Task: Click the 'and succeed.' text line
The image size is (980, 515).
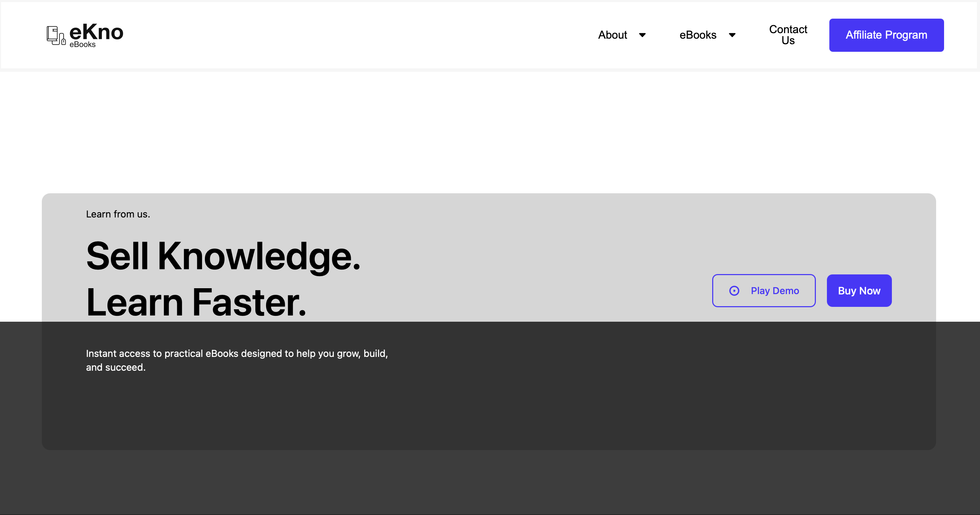Action: 116,368
